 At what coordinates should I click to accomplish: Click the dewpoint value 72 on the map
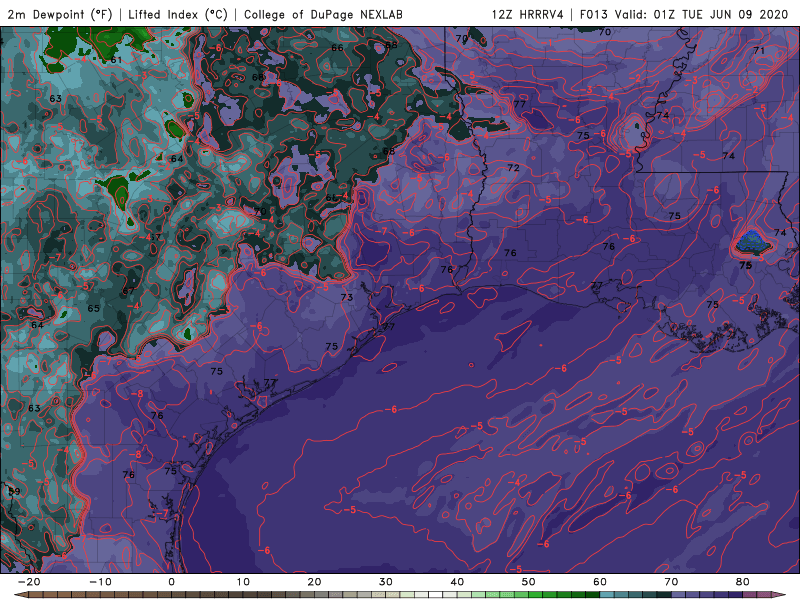click(513, 168)
